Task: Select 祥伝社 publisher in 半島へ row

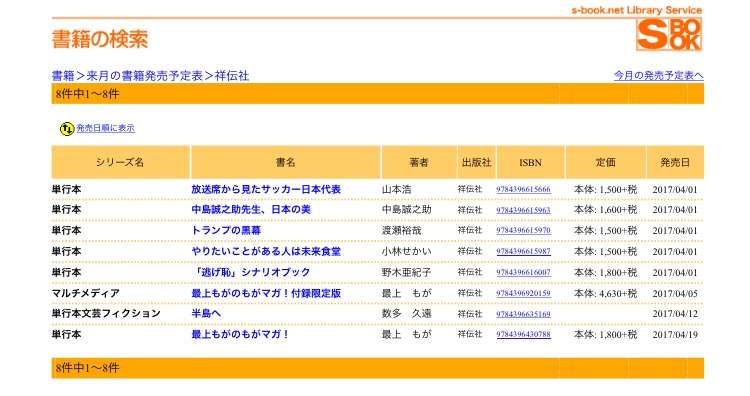Action: 470,314
